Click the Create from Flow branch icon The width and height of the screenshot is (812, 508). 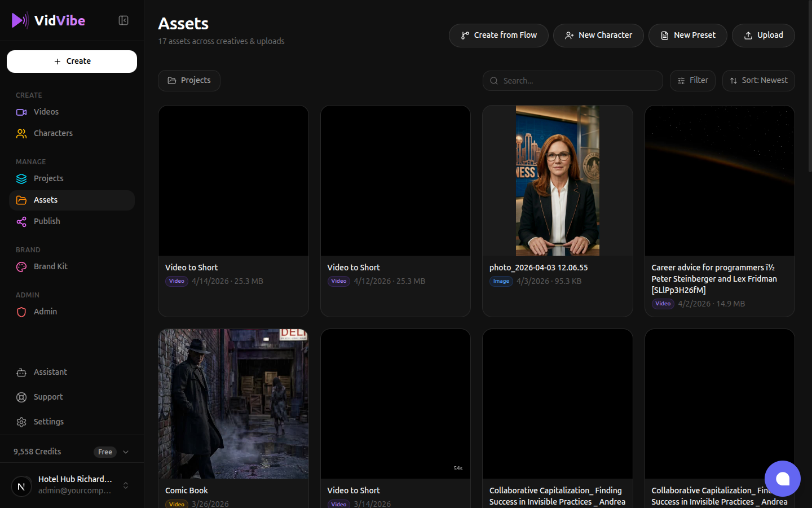[465, 36]
